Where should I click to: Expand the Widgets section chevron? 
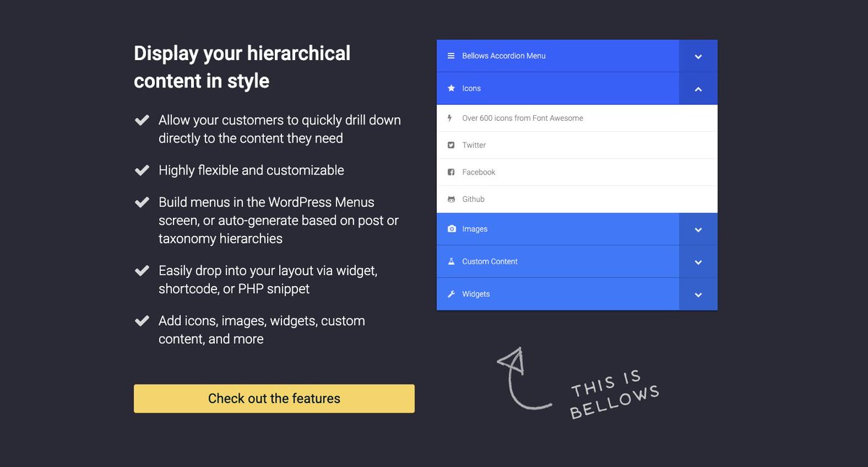pyautogui.click(x=698, y=295)
